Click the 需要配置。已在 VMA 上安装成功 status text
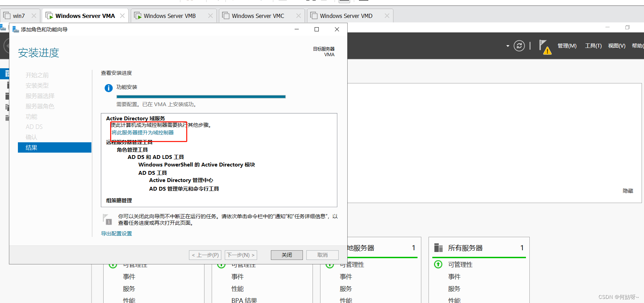This screenshot has height=303, width=644. pos(157,104)
